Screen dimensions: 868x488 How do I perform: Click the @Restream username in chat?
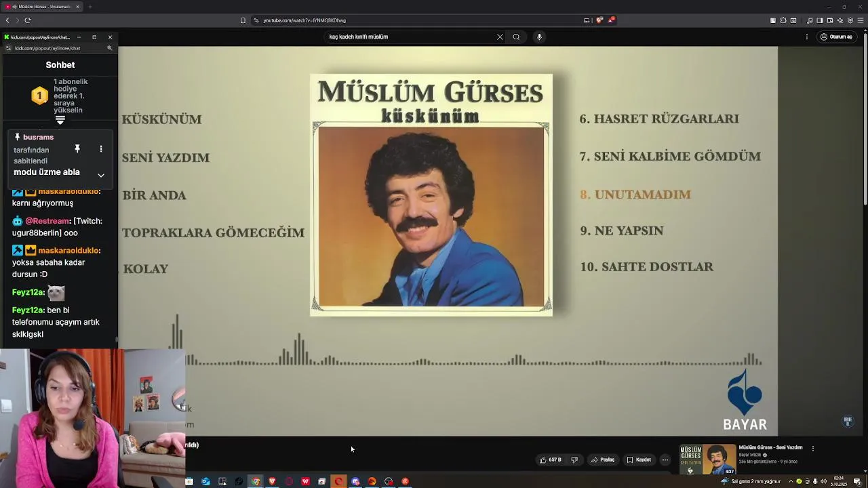click(47, 221)
